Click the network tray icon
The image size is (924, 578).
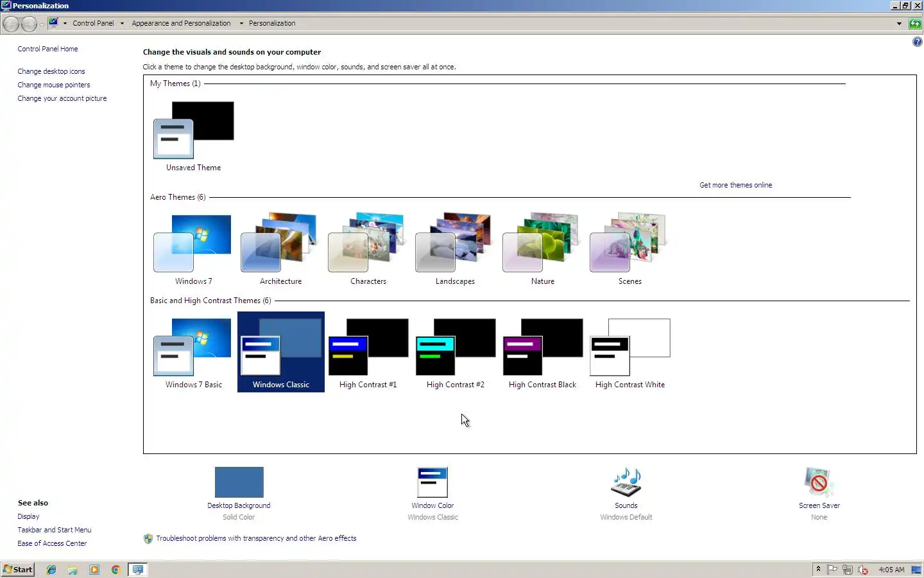(848, 570)
